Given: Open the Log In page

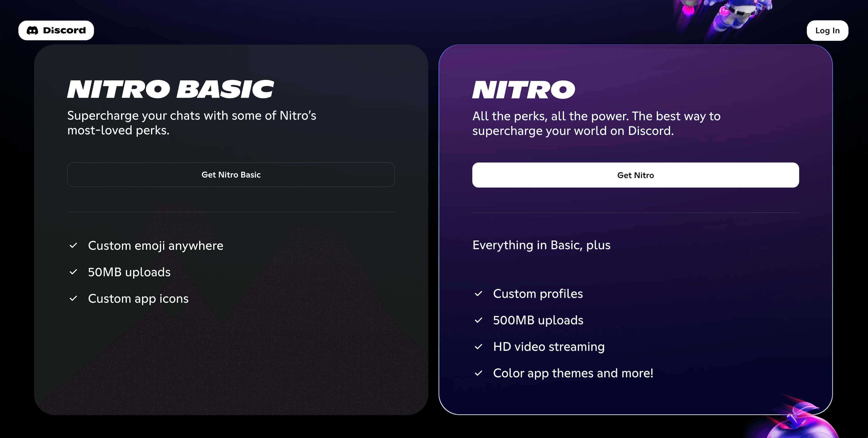Looking at the screenshot, I should click(x=827, y=30).
